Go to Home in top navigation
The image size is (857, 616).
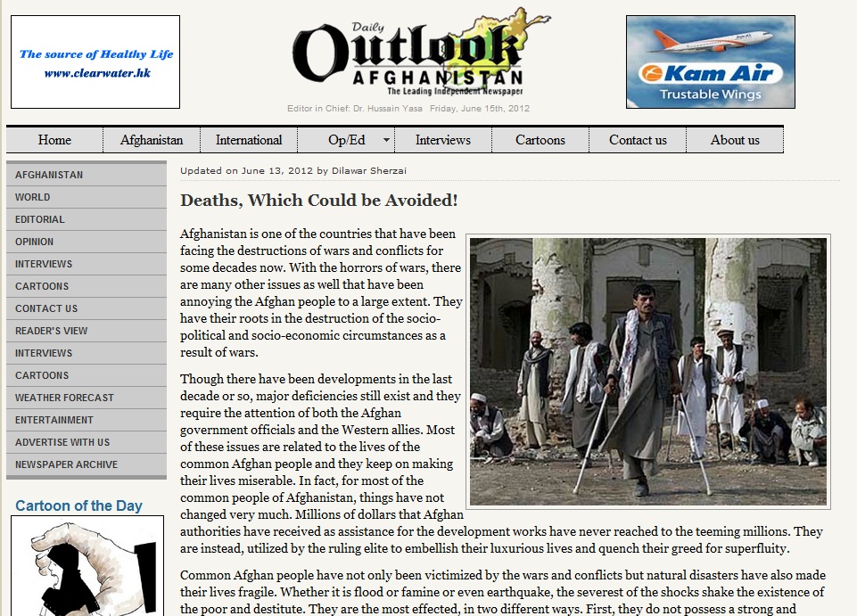[x=54, y=140]
